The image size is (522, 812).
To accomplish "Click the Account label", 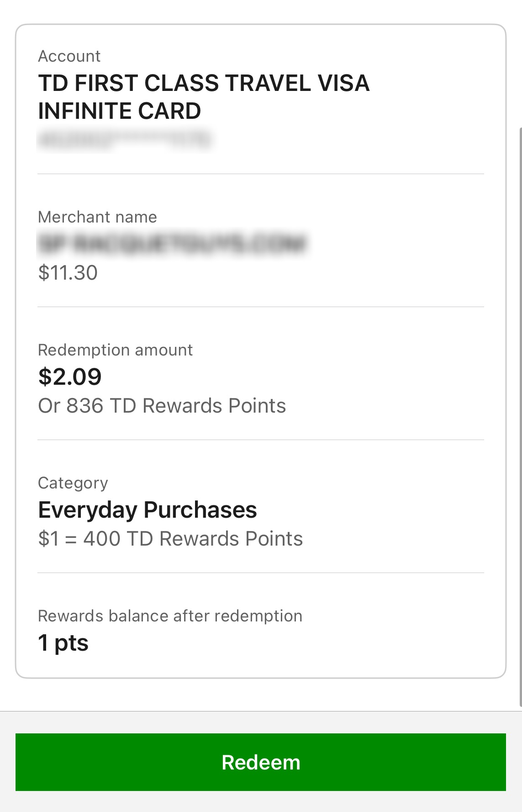I will tap(69, 56).
